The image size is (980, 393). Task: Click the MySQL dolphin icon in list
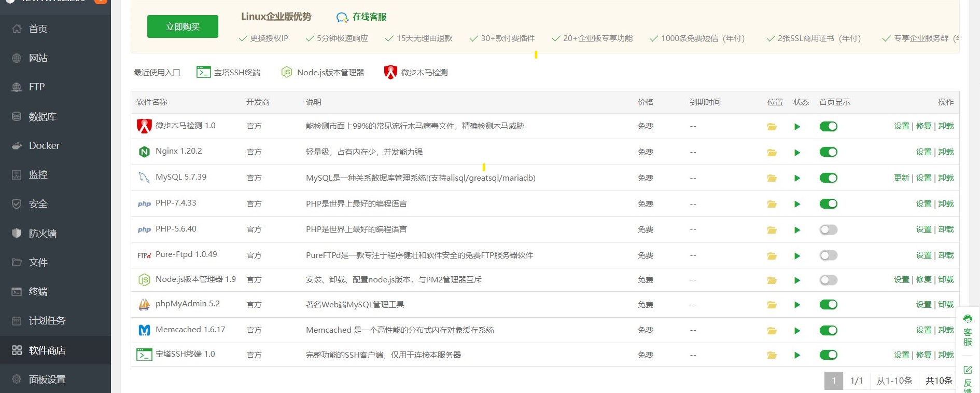pos(144,178)
